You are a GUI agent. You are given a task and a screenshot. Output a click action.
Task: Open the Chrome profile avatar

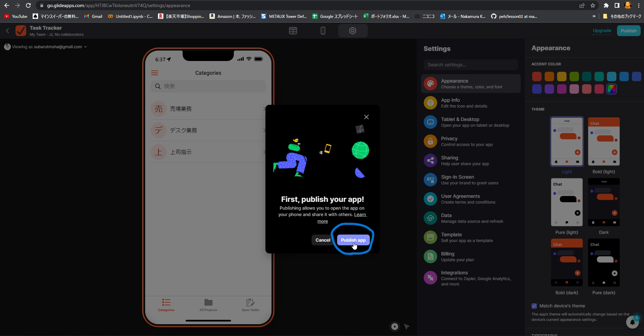point(628,5)
